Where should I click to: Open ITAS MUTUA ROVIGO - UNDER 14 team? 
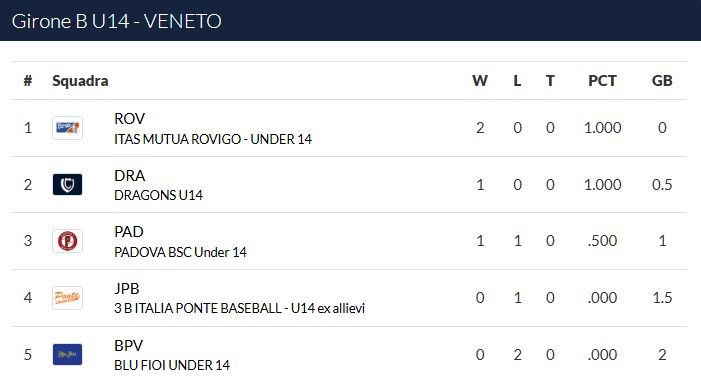click(x=213, y=139)
